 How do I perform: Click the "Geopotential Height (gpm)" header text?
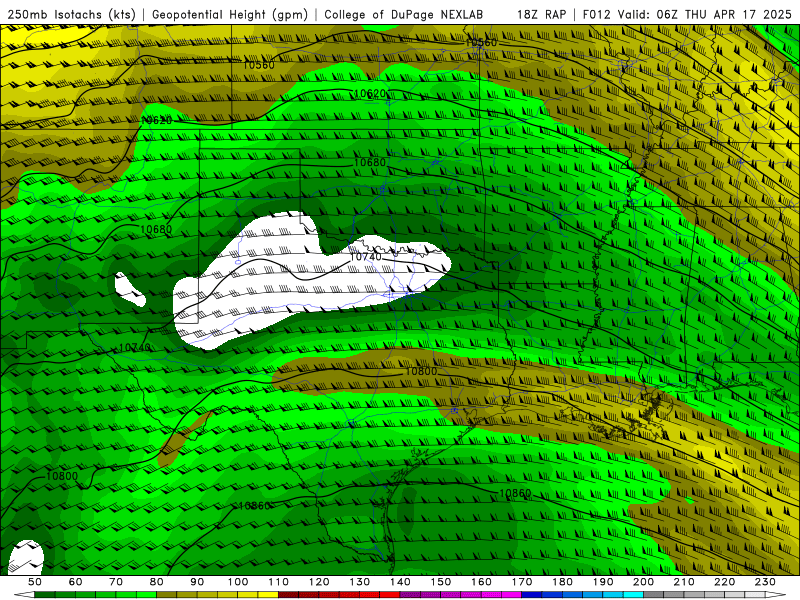230,15
